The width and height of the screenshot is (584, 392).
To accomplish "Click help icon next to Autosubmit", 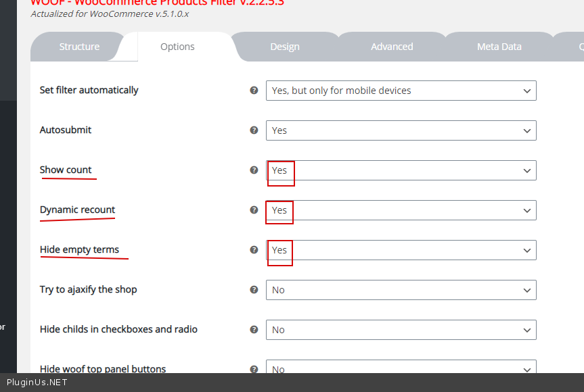I will click(254, 130).
